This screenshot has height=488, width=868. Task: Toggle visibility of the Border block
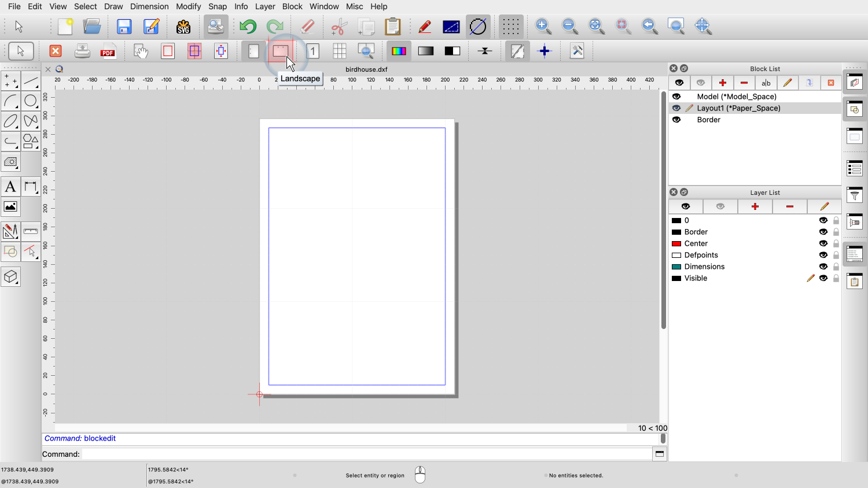pos(676,120)
